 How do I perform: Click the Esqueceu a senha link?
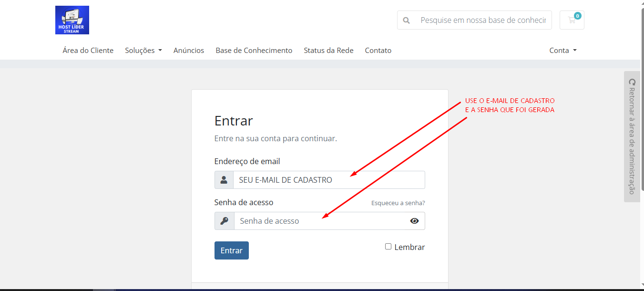click(398, 203)
